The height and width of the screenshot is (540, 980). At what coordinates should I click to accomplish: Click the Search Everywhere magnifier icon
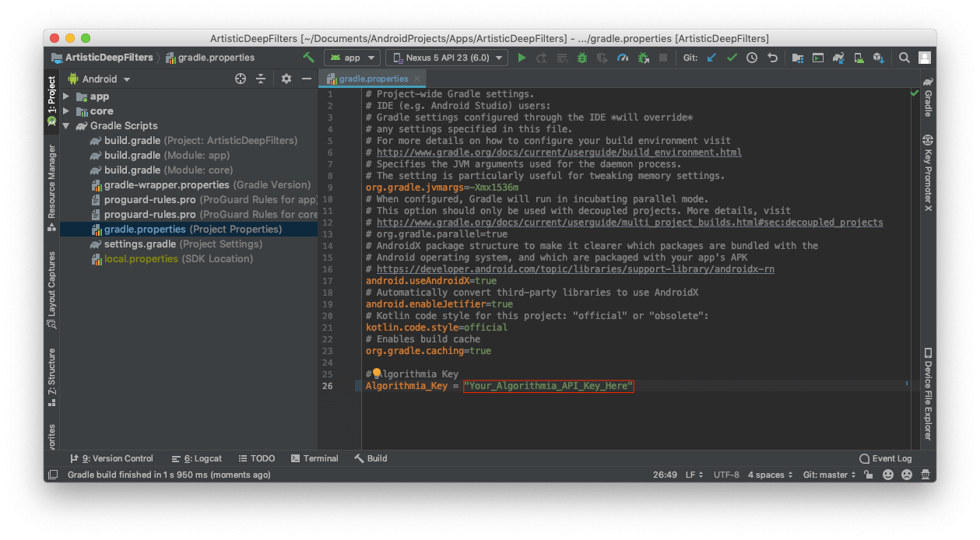pyautogui.click(x=904, y=58)
